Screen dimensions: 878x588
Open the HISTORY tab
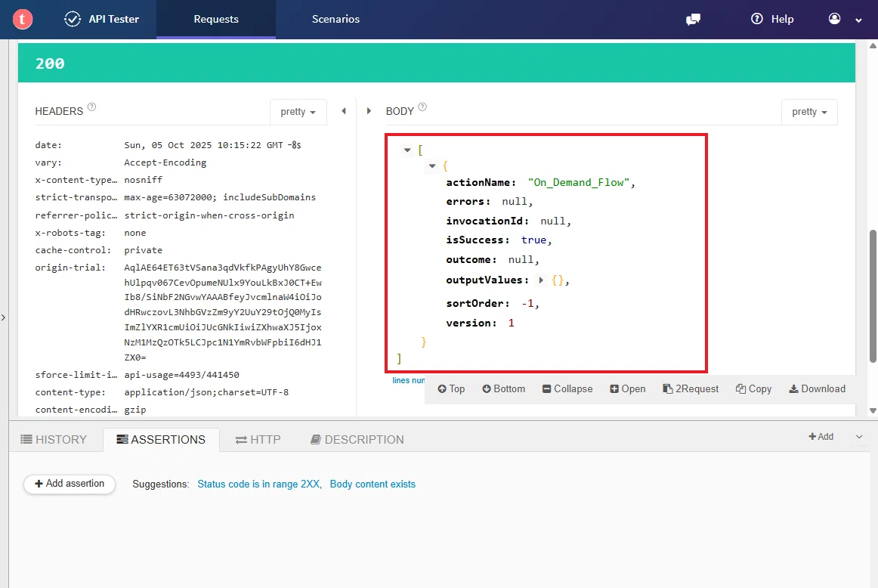click(54, 440)
